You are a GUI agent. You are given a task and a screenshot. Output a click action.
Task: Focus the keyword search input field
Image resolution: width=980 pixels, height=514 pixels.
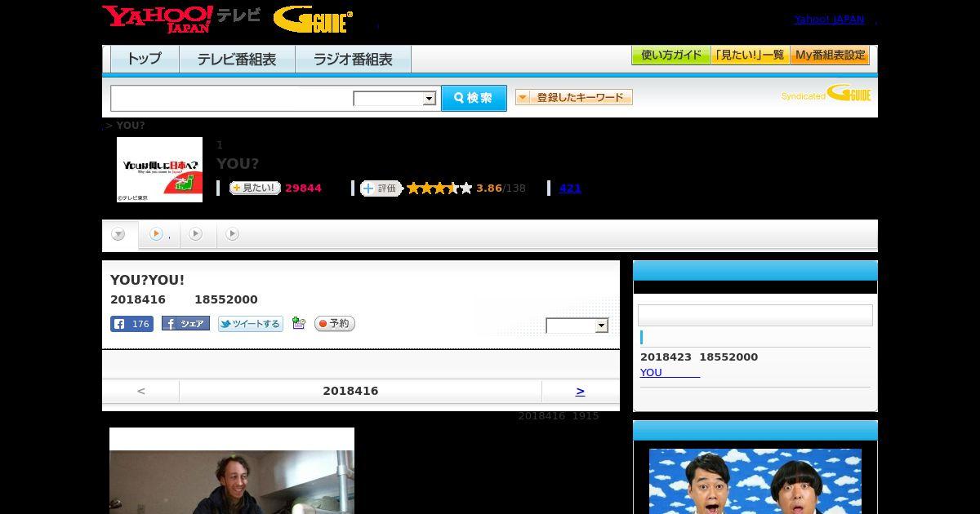click(232, 98)
